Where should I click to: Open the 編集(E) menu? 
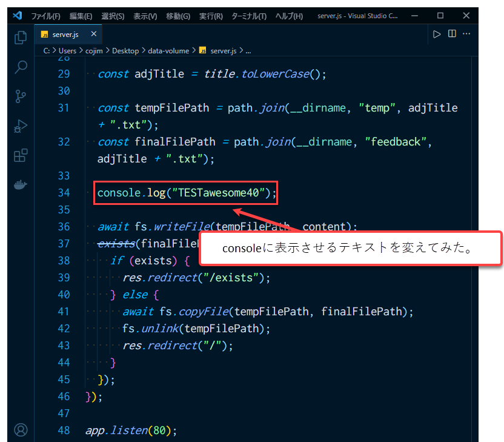pyautogui.click(x=81, y=16)
